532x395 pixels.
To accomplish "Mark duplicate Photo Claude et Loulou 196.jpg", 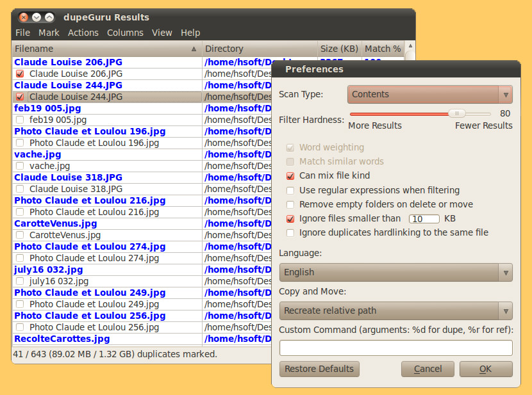I will (x=20, y=143).
